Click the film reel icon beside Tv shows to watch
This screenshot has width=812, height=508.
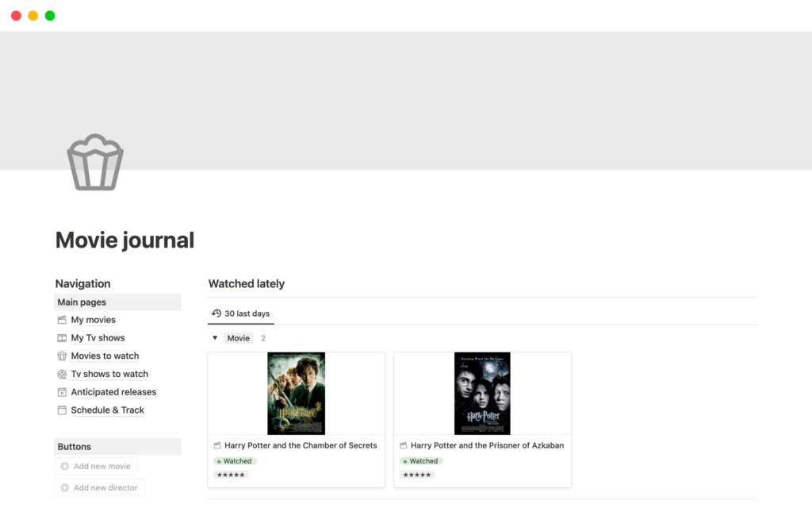click(62, 375)
